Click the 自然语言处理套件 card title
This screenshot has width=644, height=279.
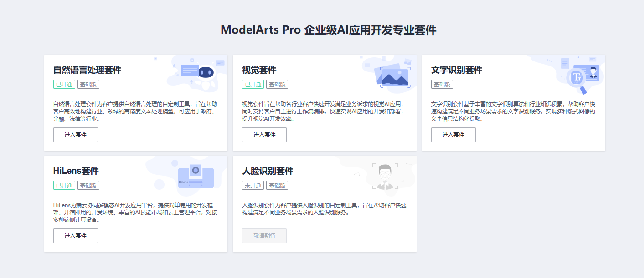88,70
